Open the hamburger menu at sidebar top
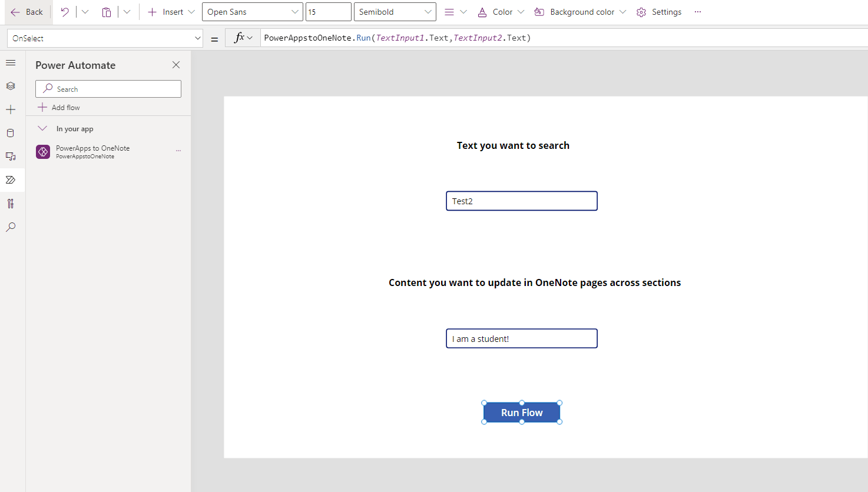The height and width of the screenshot is (492, 868). coord(11,62)
